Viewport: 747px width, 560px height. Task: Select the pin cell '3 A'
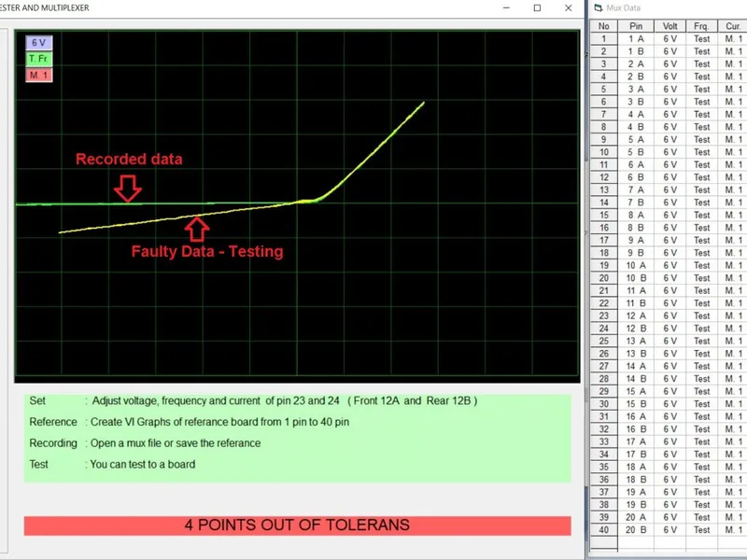[636, 90]
